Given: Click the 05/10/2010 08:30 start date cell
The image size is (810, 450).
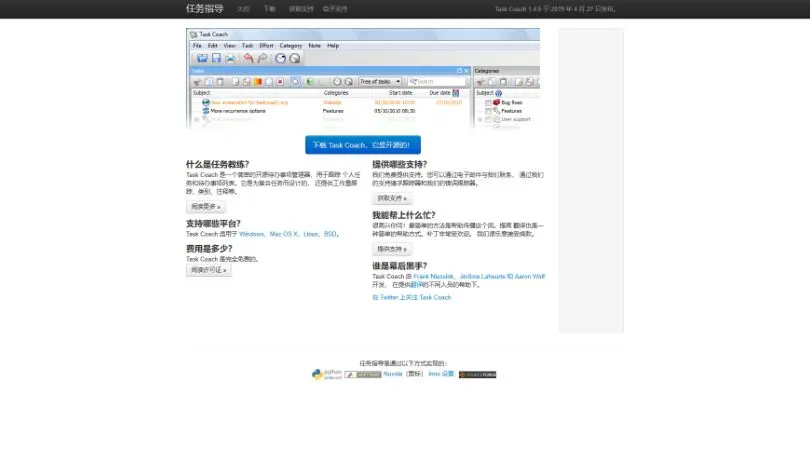Looking at the screenshot, I should click(x=395, y=111).
